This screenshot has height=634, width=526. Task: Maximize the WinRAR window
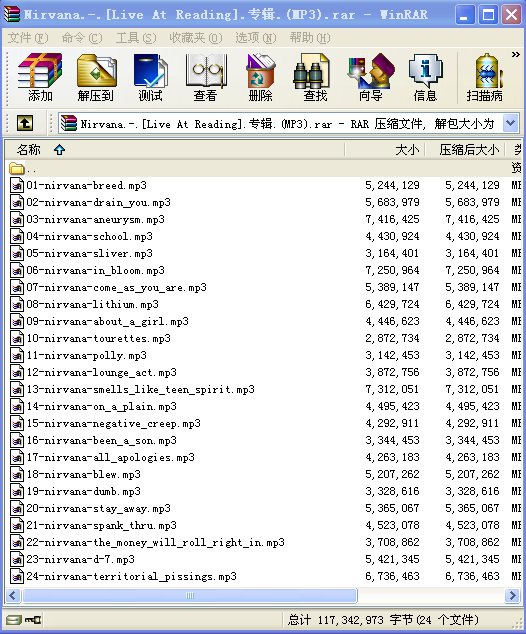(x=488, y=15)
